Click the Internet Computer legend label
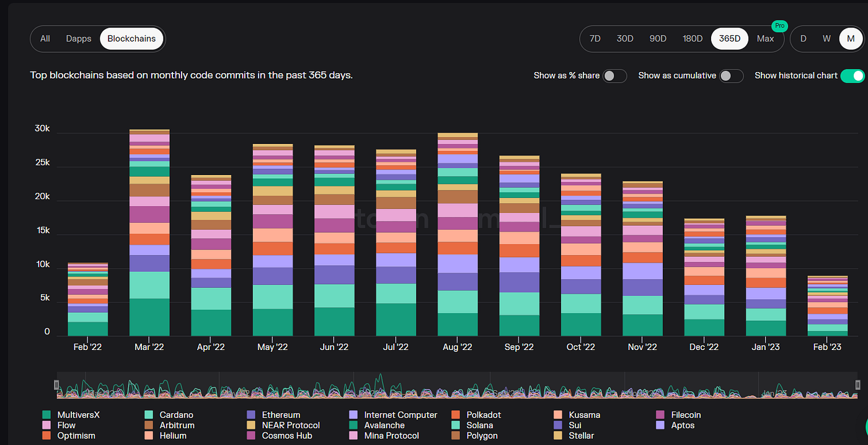This screenshot has width=868, height=445. [401, 415]
